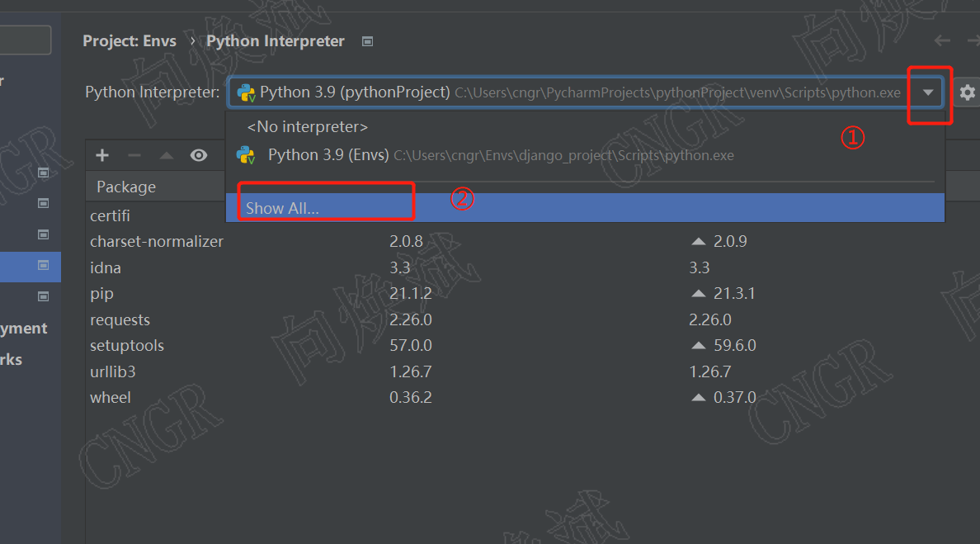Click the settings search field in sidebar

[25, 40]
